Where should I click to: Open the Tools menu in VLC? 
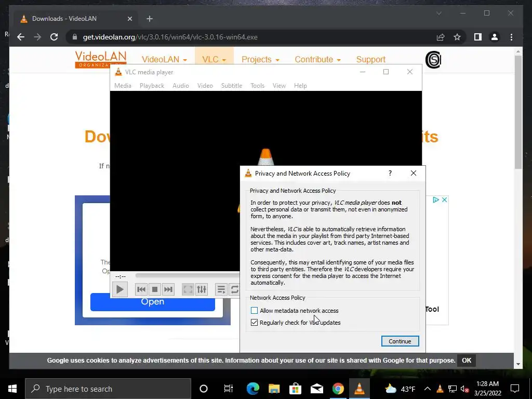click(x=258, y=86)
